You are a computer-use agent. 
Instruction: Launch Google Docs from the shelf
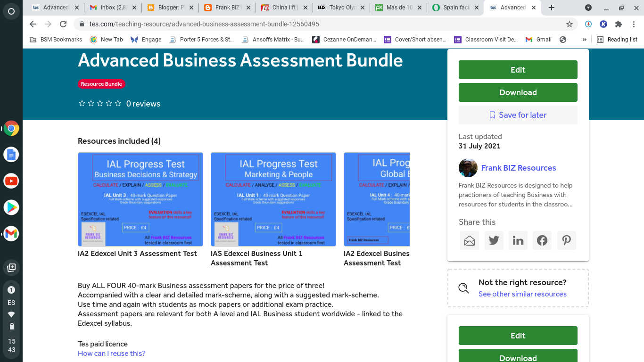click(11, 155)
